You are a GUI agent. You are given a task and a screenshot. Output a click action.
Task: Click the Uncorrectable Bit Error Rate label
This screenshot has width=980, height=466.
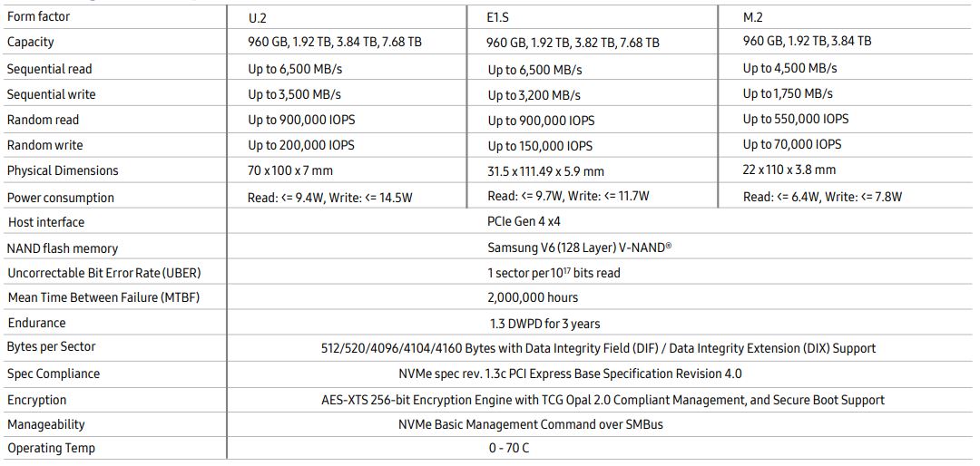pyautogui.click(x=103, y=273)
